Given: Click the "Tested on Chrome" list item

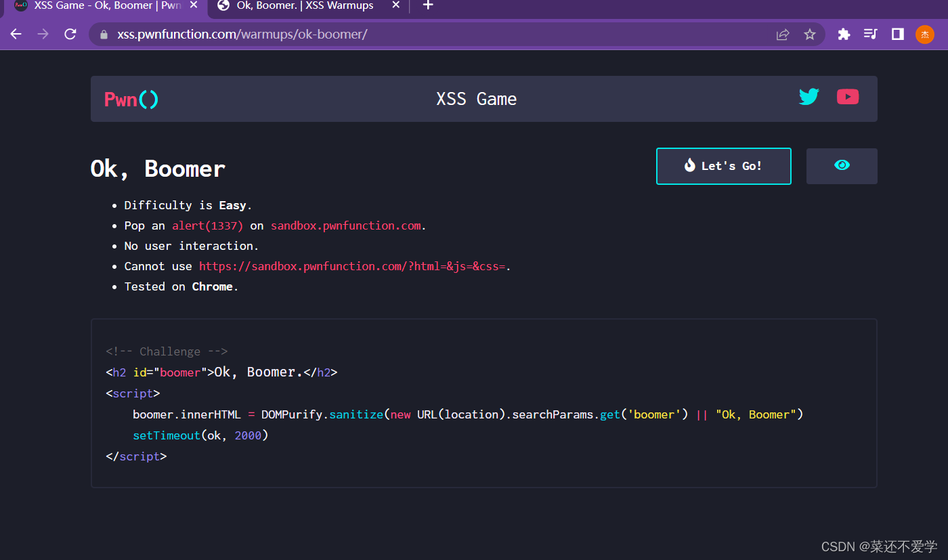Looking at the screenshot, I should (x=181, y=286).
